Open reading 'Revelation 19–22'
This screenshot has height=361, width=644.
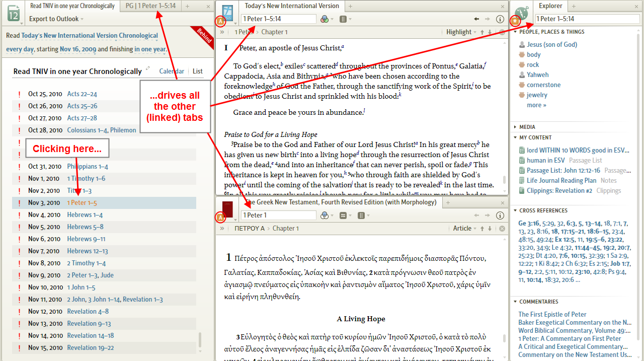click(91, 348)
